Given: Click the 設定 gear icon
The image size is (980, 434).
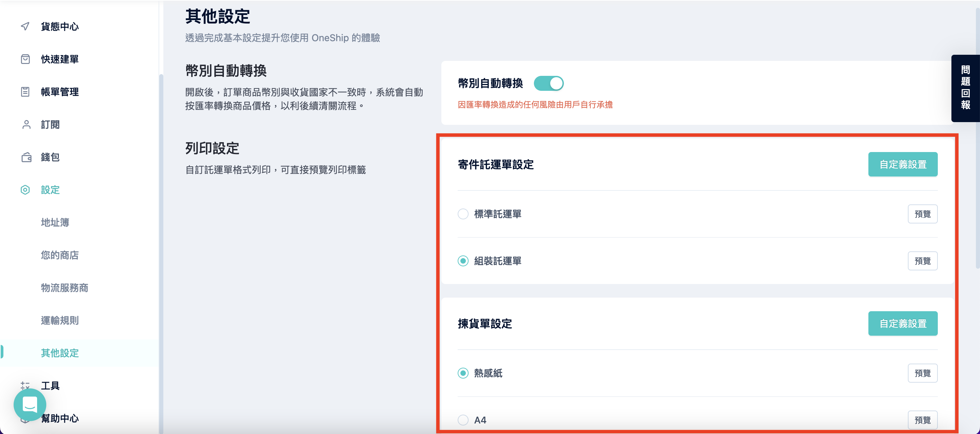Looking at the screenshot, I should pyautogui.click(x=25, y=190).
